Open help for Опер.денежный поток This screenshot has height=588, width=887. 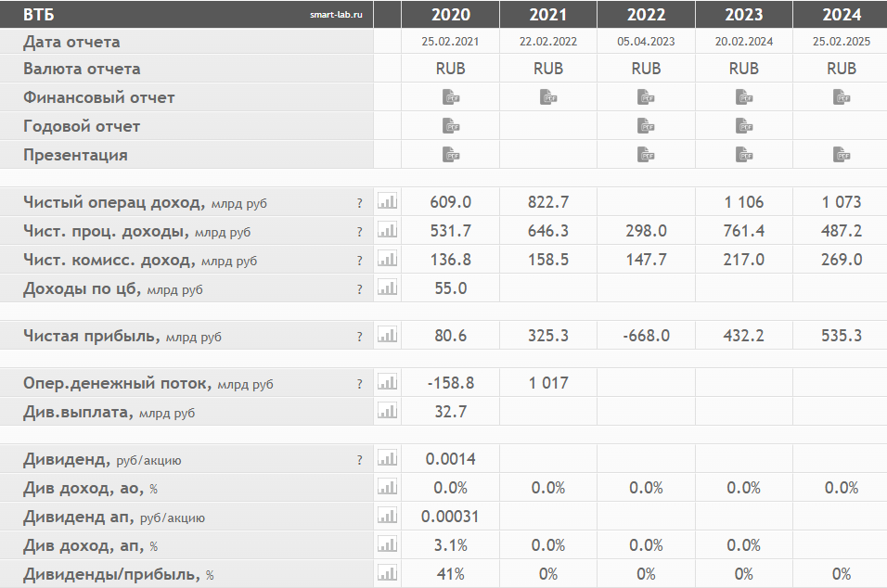coord(360,385)
